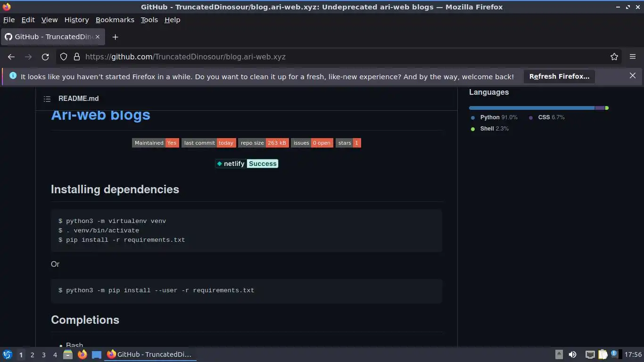This screenshot has width=644, height=362.
Task: Switch to virtual desktop 2
Action: [32, 354]
